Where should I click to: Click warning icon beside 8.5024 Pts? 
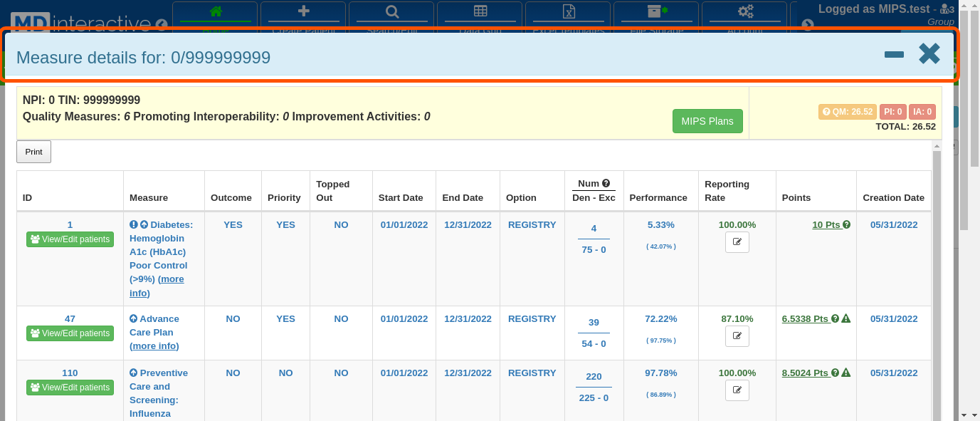pos(846,373)
